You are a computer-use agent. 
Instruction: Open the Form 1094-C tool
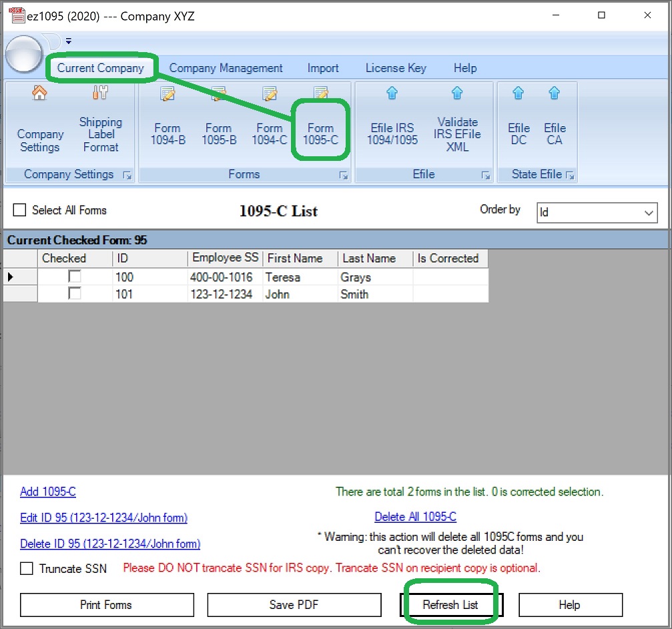tap(270, 128)
